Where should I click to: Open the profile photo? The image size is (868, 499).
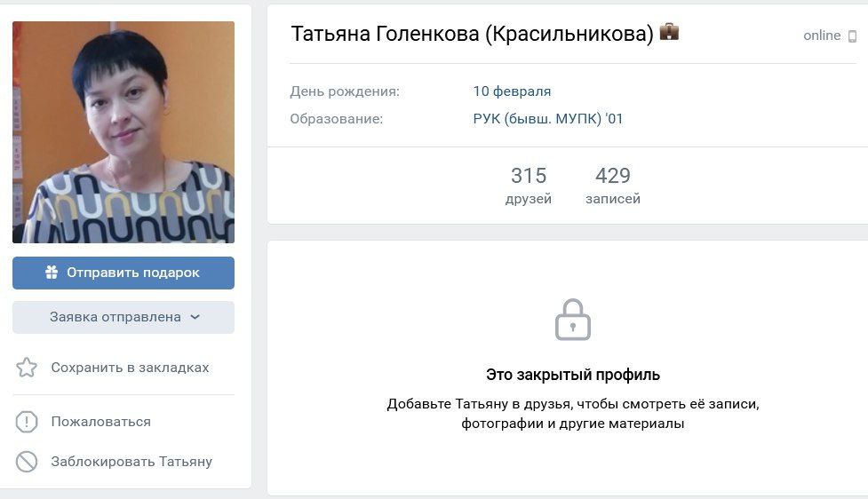[x=123, y=132]
